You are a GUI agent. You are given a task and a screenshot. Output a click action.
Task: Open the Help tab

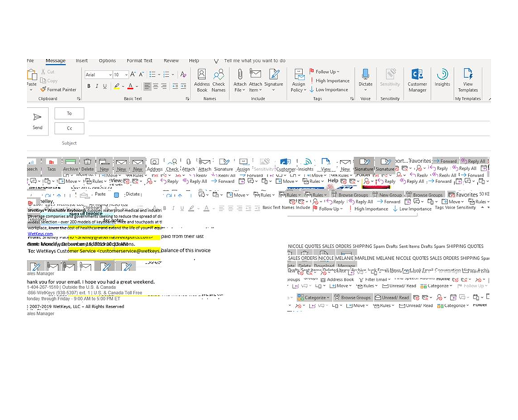pos(194,61)
